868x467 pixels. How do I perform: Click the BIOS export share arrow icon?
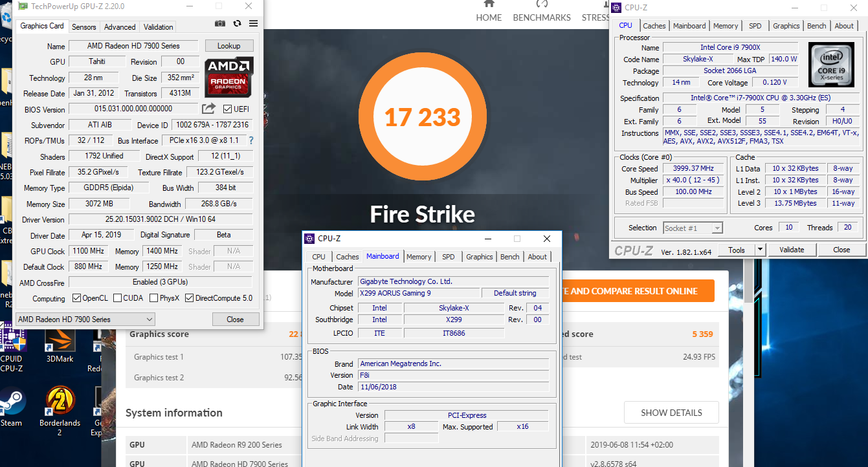[208, 109]
